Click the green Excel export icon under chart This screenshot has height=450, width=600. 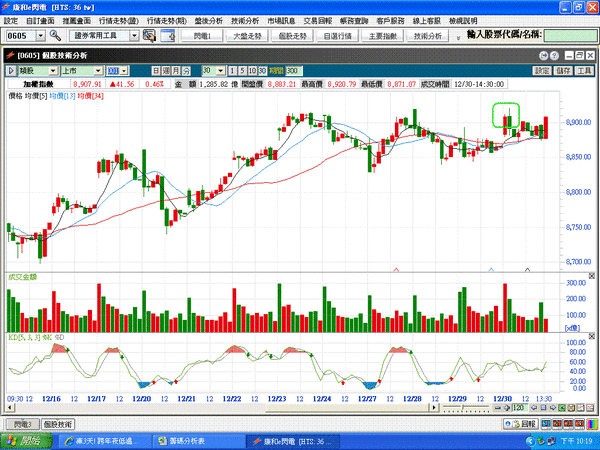click(562, 408)
